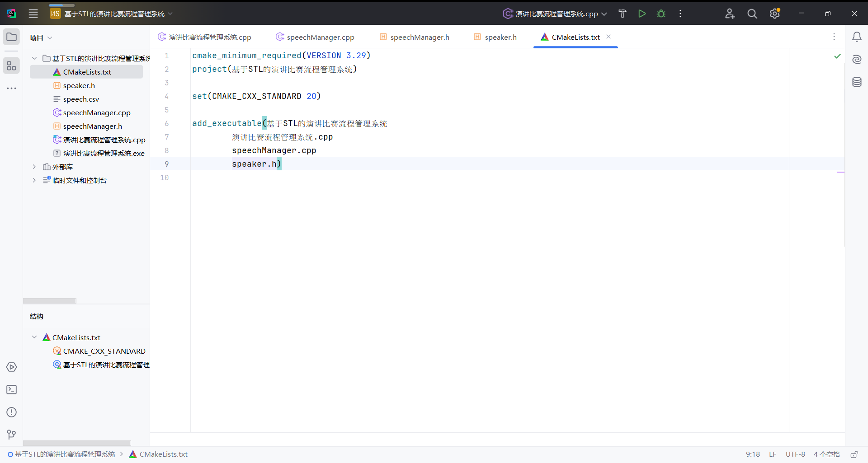Viewport: 868px width, 463px height.
Task: Click line number 10 in gutter
Action: pos(164,178)
